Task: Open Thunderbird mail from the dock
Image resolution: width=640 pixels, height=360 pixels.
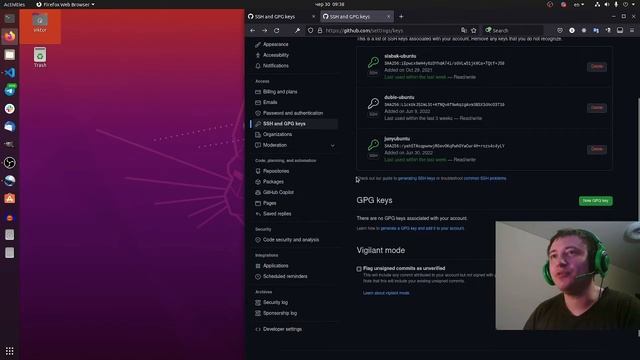Action: pyautogui.click(x=9, y=127)
